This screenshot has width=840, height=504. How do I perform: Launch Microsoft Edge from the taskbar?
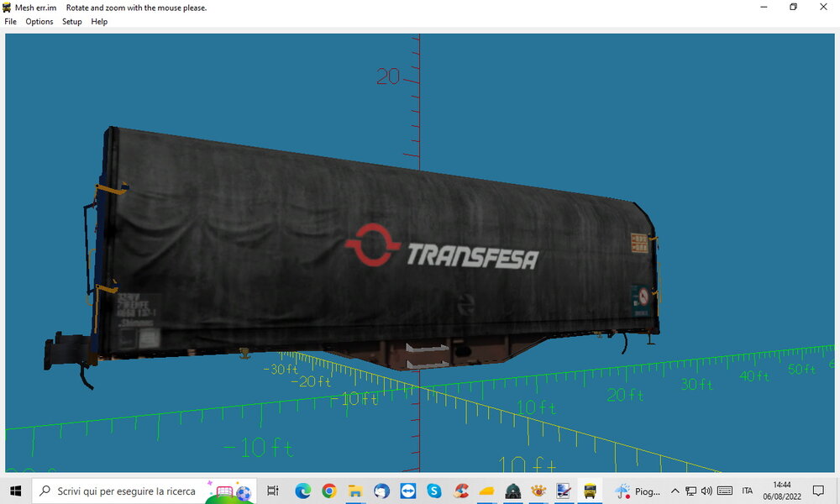303,491
